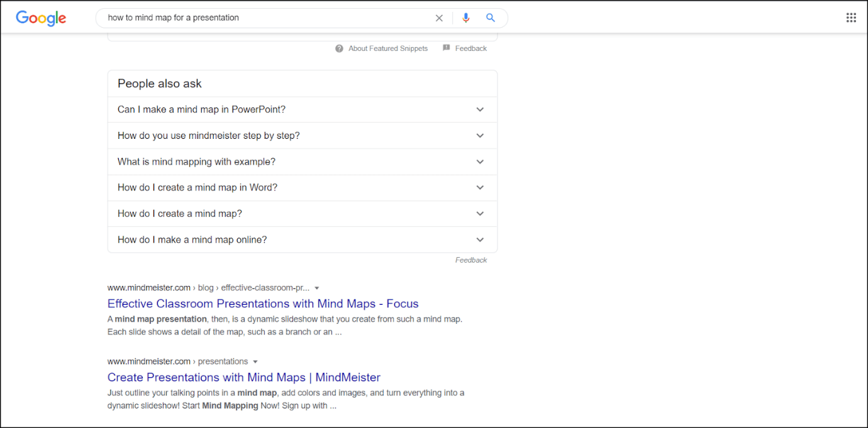Image resolution: width=868 pixels, height=428 pixels.
Task: Click the 'People also ask' heading
Action: [160, 84]
